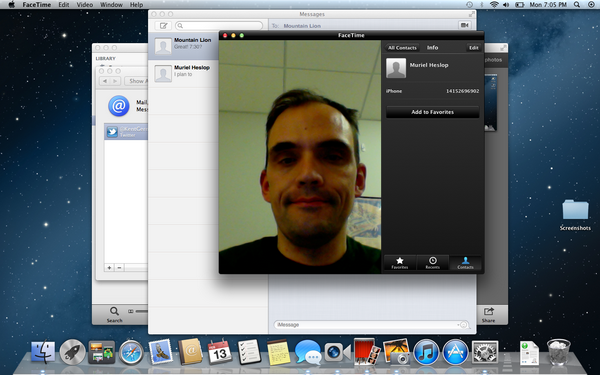Click battery status icon in menu bar

(x=519, y=5)
